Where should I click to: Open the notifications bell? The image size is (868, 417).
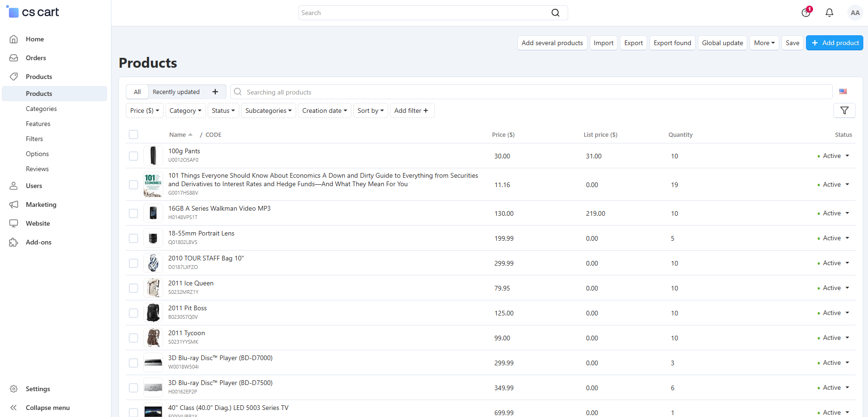click(829, 13)
